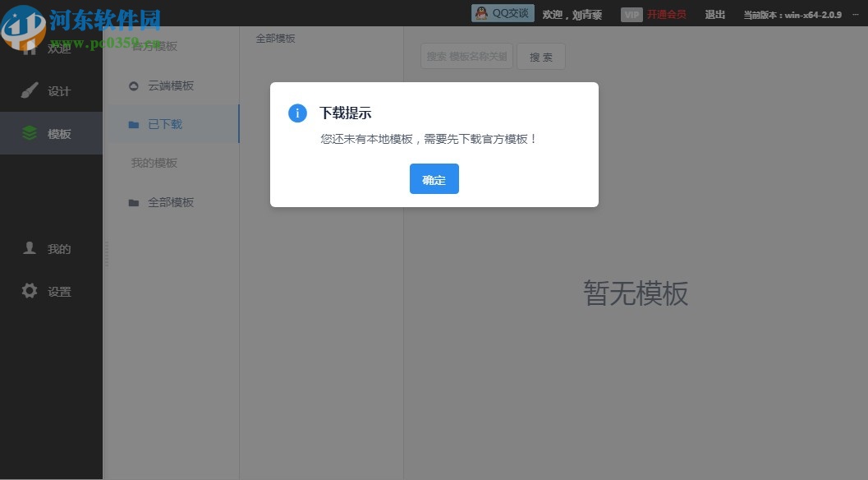
Task: Click the info icon in the download dialog
Action: point(296,113)
